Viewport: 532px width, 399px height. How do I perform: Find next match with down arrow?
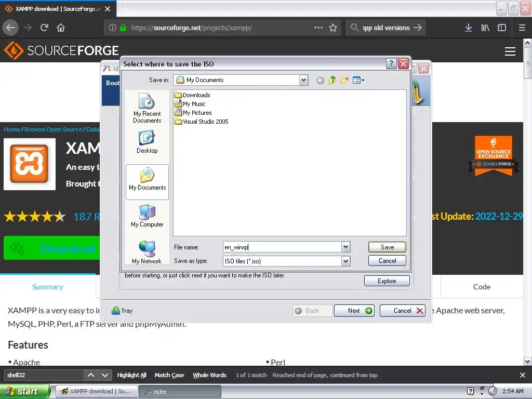[x=105, y=375]
